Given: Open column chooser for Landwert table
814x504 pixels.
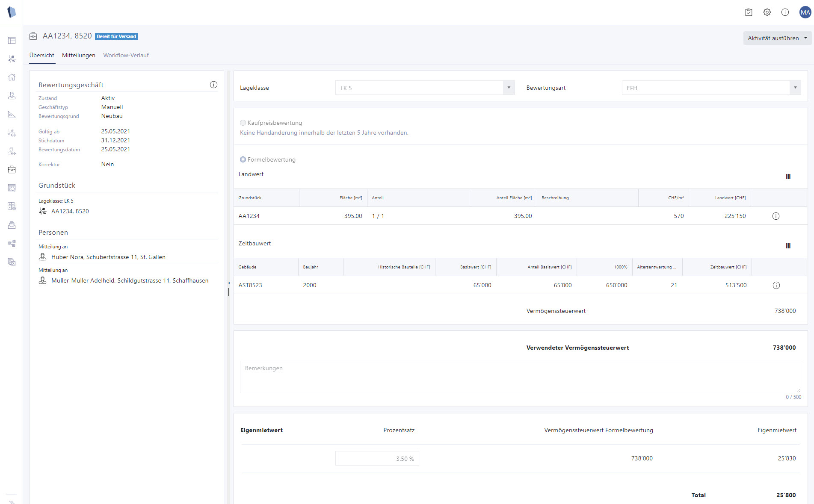Looking at the screenshot, I should coord(788,177).
